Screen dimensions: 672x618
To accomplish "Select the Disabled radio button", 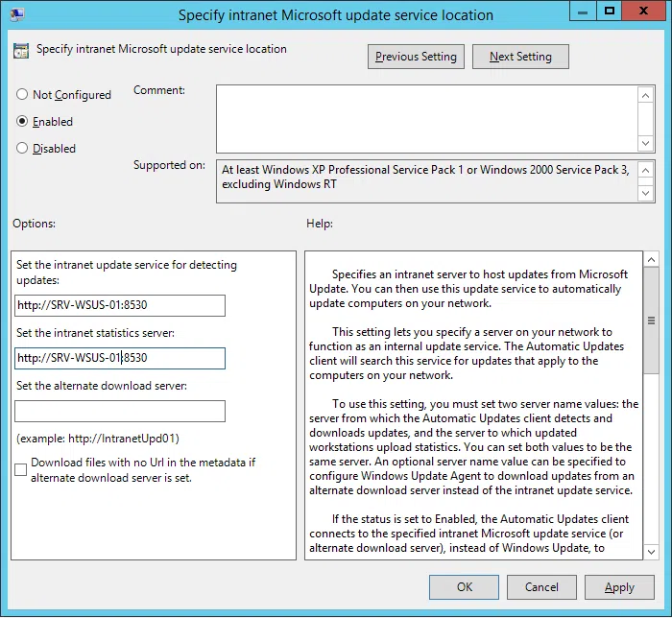I will (x=22, y=149).
